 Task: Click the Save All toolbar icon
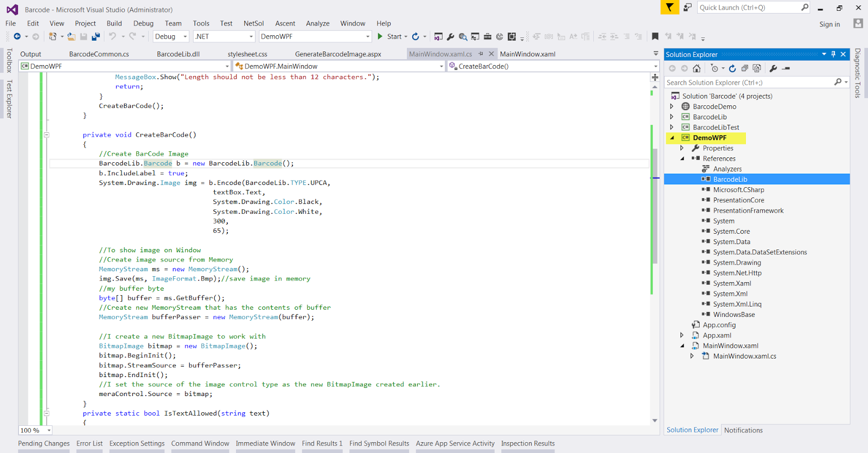pos(96,36)
